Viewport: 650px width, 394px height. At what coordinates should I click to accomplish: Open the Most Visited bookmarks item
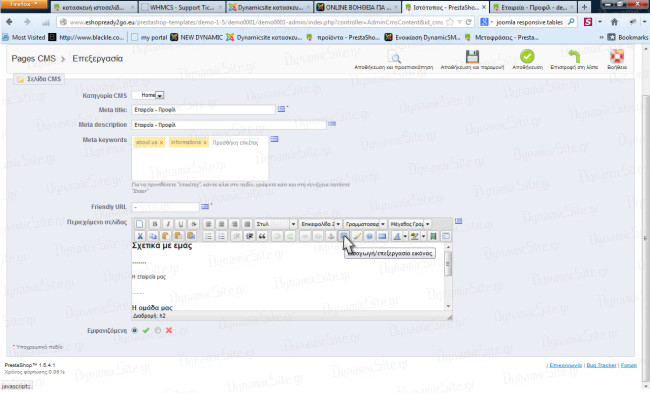pyautogui.click(x=24, y=37)
